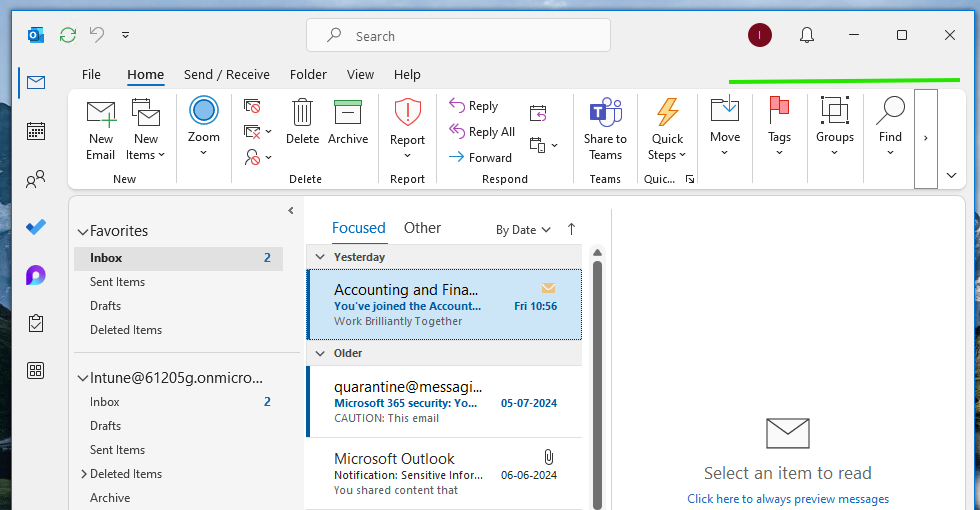Open the Folder ribbon tab
The width and height of the screenshot is (980, 510).
tap(308, 74)
